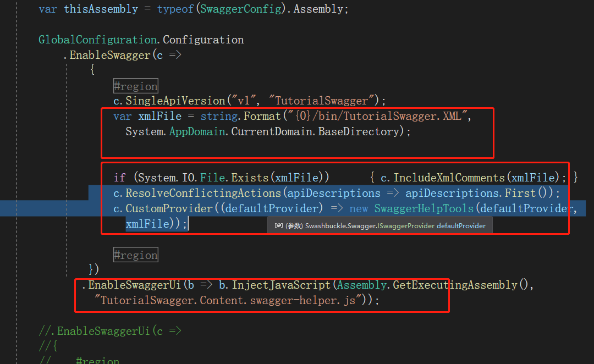The image size is (594, 364).
Task: Click the typeof keyword on first line
Action: 174,8
